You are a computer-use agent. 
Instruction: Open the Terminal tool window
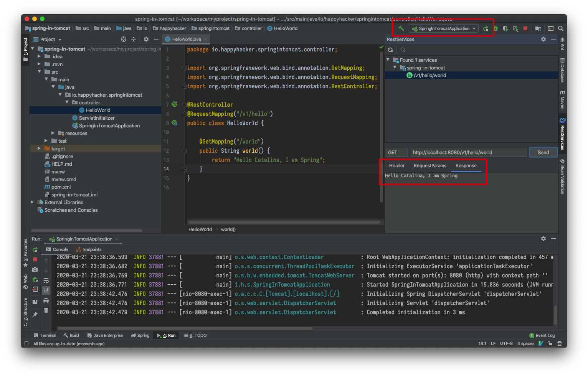click(45, 335)
